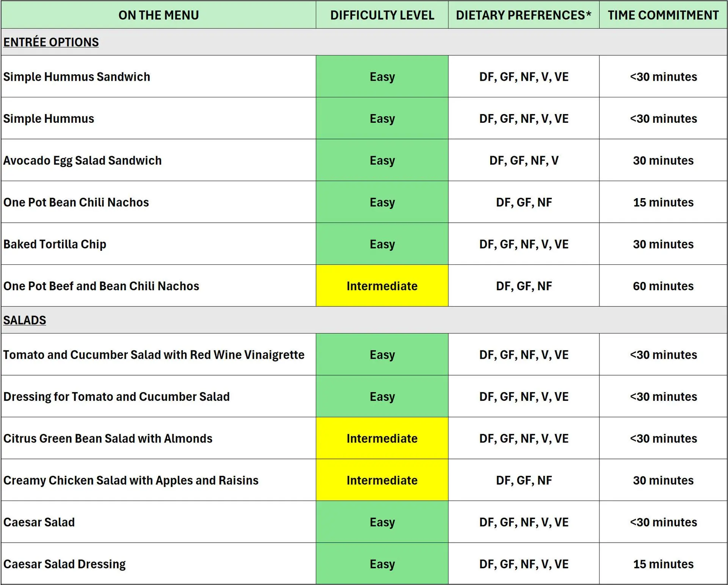
Task: Click 30 minutes for Creamy Chicken Salad
Action: point(663,480)
